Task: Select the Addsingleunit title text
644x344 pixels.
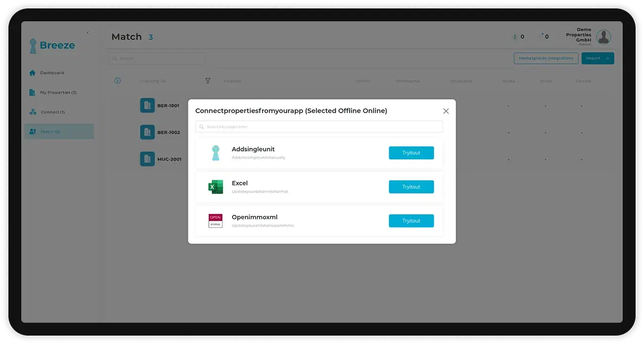Action: (x=253, y=149)
